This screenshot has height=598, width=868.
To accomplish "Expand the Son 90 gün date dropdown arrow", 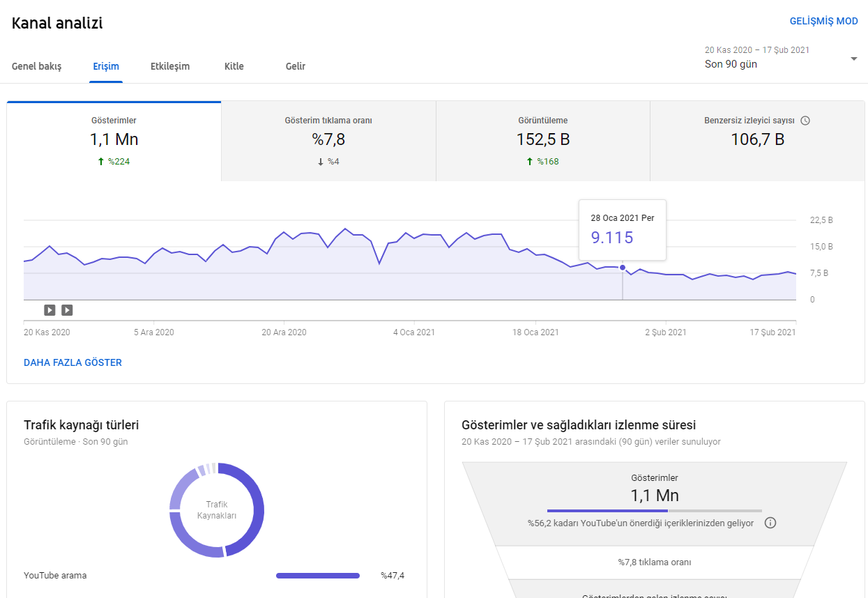I will click(x=854, y=59).
